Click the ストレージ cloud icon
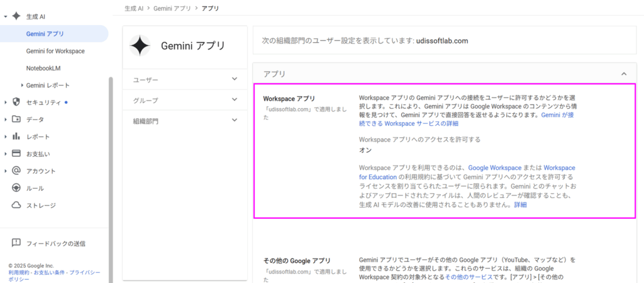 pyautogui.click(x=16, y=205)
